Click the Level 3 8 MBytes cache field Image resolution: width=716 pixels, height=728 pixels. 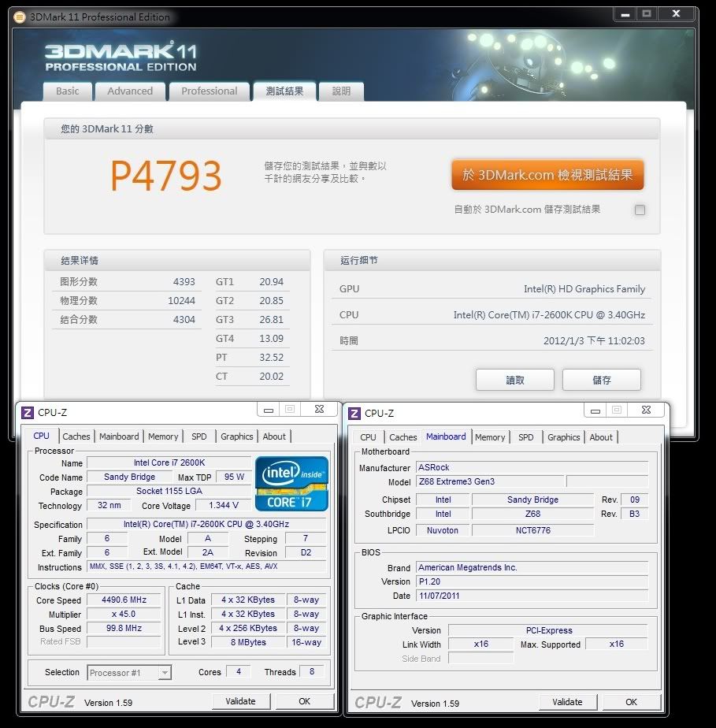[248, 642]
